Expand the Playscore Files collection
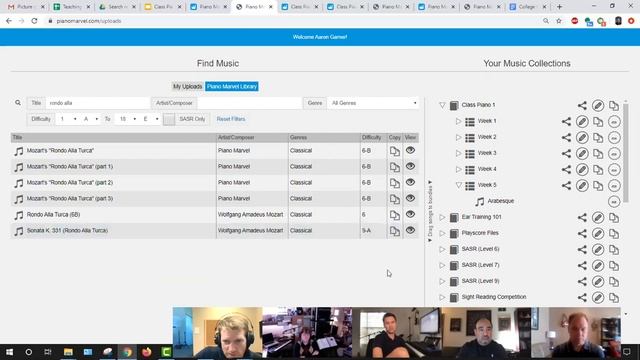The width and height of the screenshot is (640, 360). (x=442, y=233)
